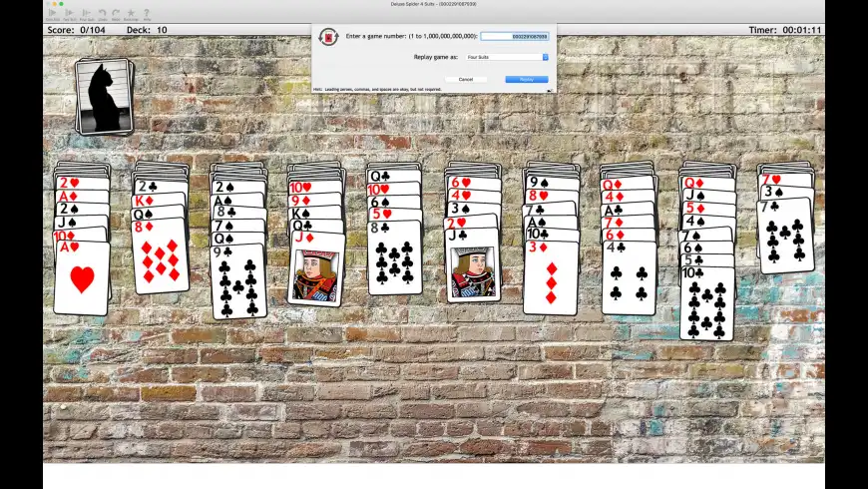Viewport: 868px width, 489px height.
Task: Click the Bookmark star icon
Action: [131, 14]
